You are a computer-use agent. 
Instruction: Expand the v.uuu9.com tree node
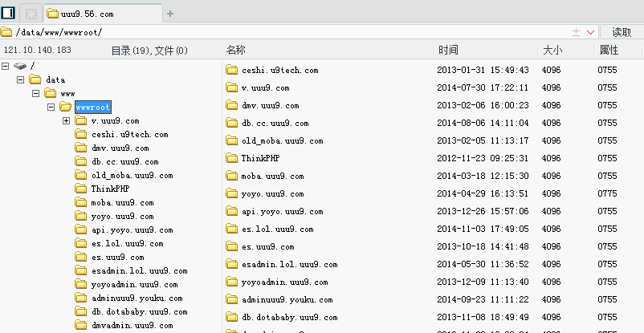coord(66,120)
